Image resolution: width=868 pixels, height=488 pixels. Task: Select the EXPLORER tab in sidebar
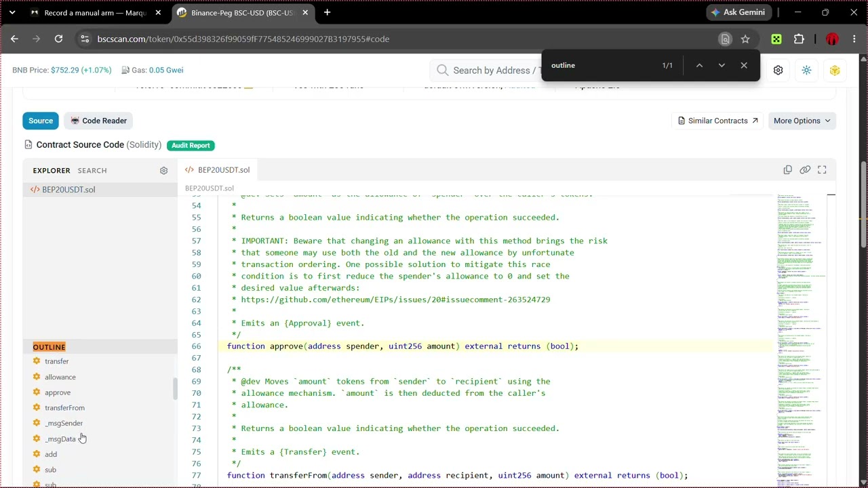[52, 171]
